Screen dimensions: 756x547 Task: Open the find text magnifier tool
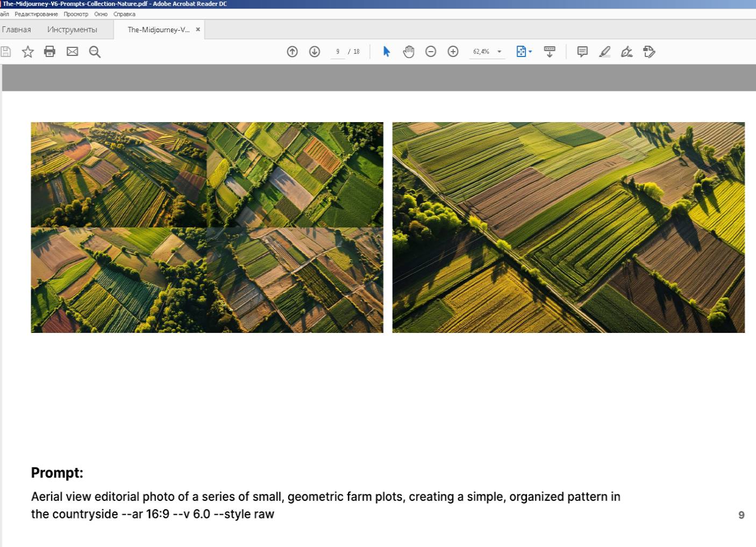pos(95,52)
